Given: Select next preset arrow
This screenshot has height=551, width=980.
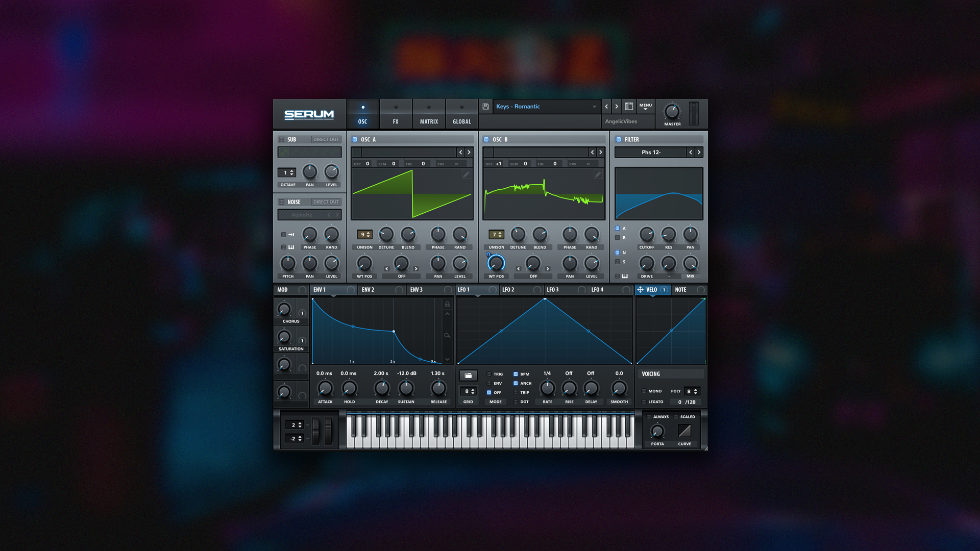Looking at the screenshot, I should 617,107.
